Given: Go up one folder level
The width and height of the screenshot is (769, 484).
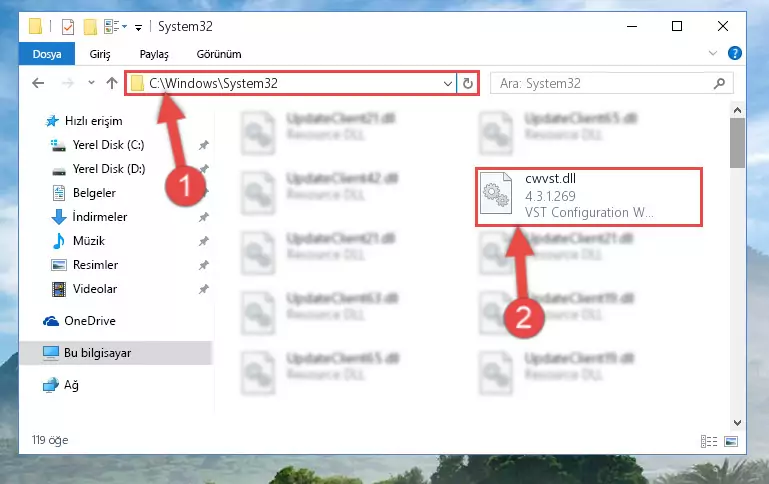Looking at the screenshot, I should tap(112, 83).
